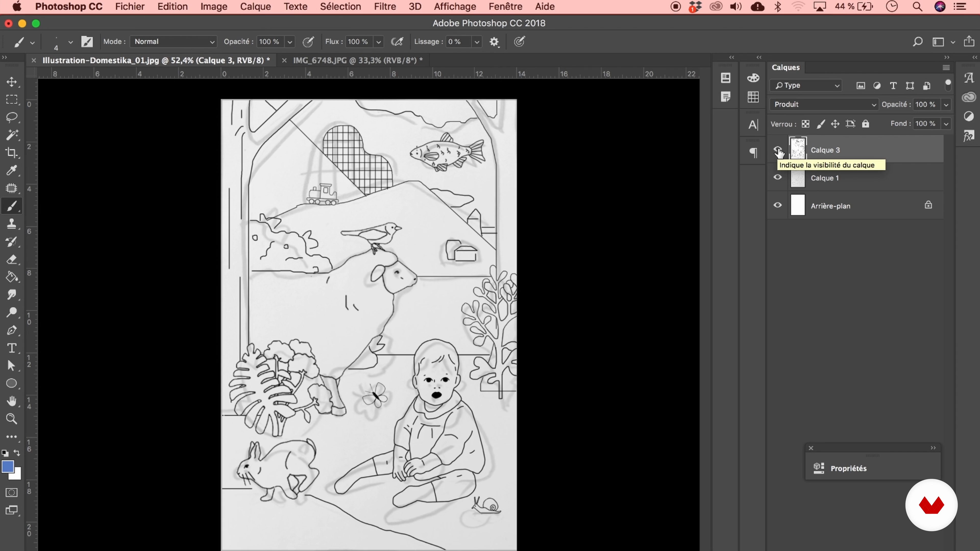Open the brush Mode dropdown
Image resolution: width=980 pixels, height=551 pixels.
click(173, 42)
